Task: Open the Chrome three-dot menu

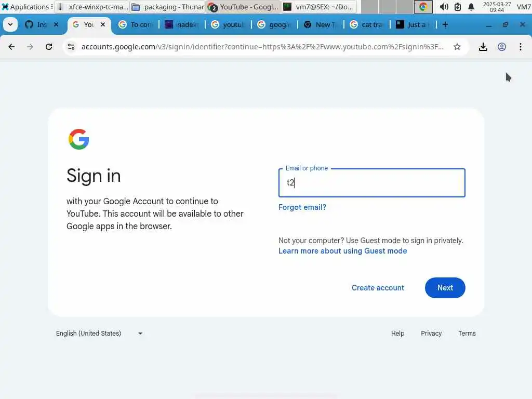Action: tap(521, 47)
